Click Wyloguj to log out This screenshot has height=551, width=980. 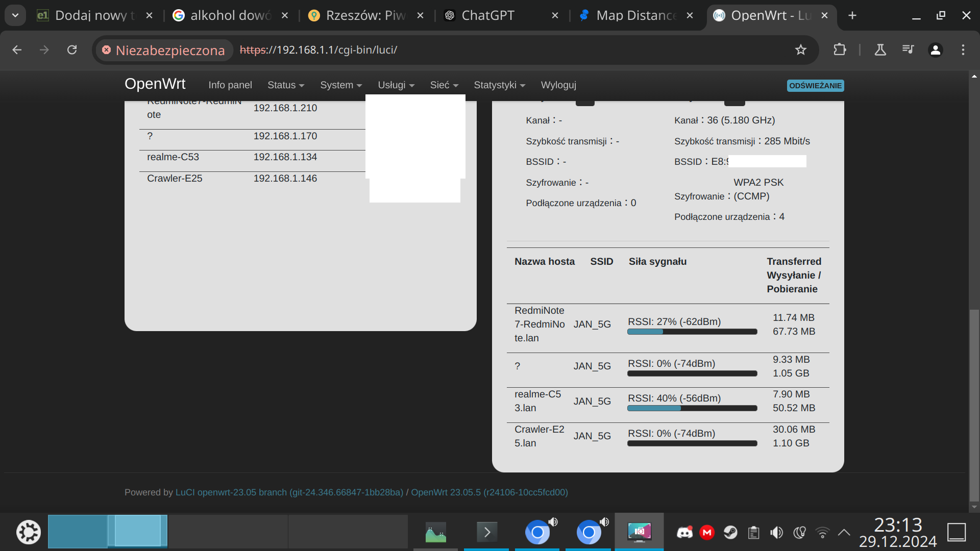pyautogui.click(x=558, y=85)
